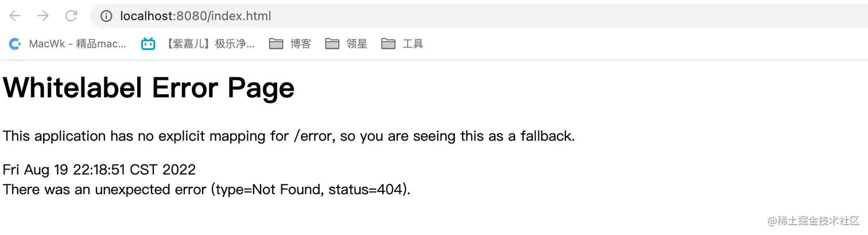This screenshot has height=235, width=868.
Task: Click the Bilibili bookmark favicon
Action: tap(148, 44)
